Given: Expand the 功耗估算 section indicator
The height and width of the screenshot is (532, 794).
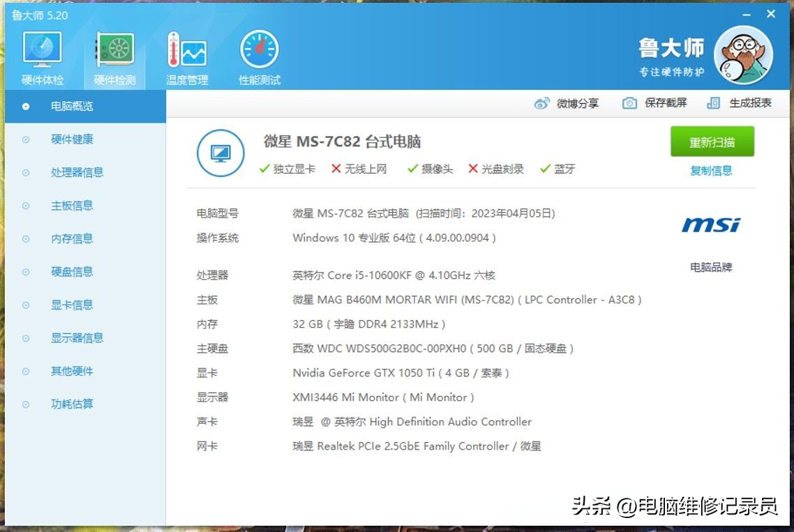Looking at the screenshot, I should pyautogui.click(x=26, y=404).
